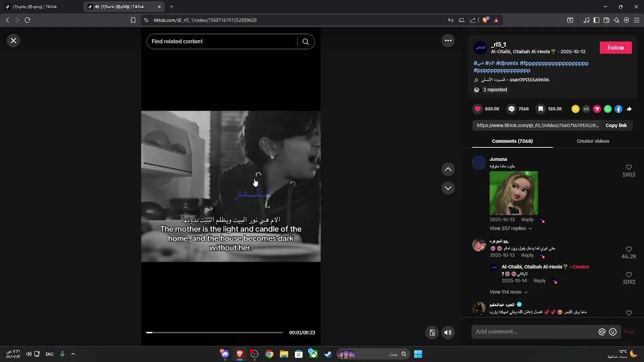Reload the page in the browser
Image resolution: width=644 pixels, height=362 pixels.
pos(28,20)
